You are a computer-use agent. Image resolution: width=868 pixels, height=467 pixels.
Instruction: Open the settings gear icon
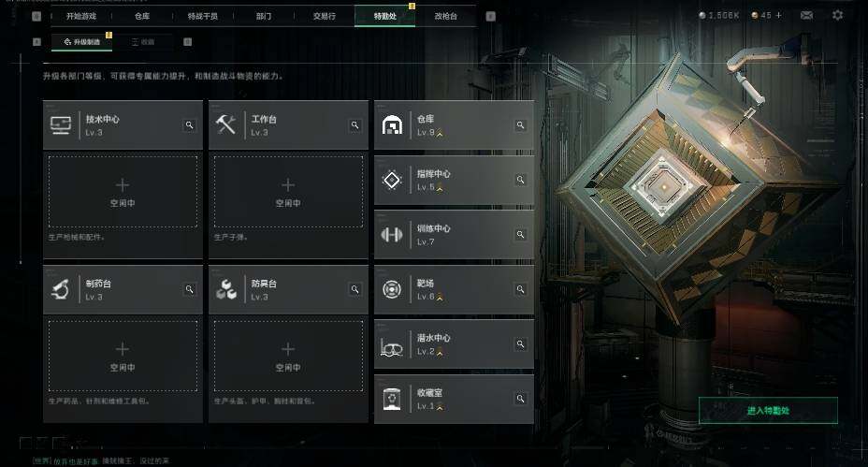pos(837,16)
